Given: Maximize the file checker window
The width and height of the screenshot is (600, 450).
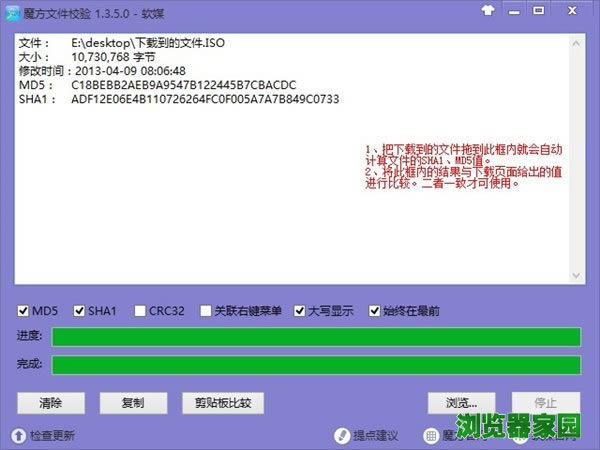Looking at the screenshot, I should pyautogui.click(x=539, y=11).
